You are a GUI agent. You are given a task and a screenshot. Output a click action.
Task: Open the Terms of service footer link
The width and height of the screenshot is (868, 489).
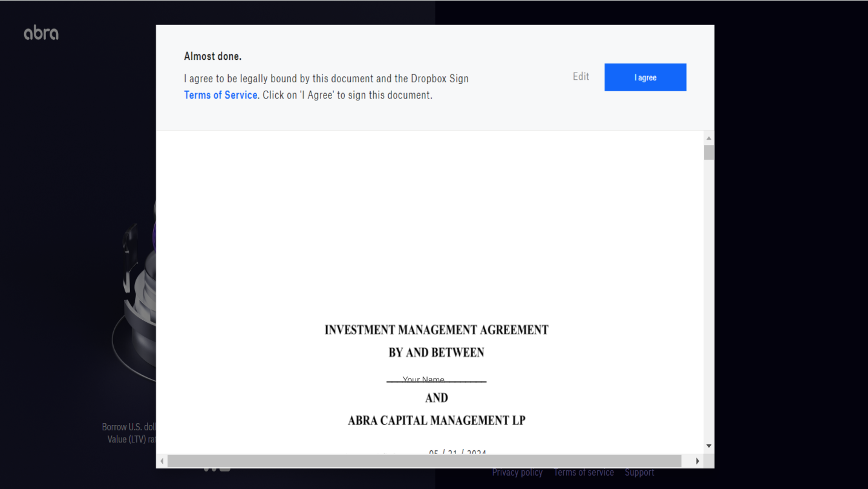click(584, 473)
